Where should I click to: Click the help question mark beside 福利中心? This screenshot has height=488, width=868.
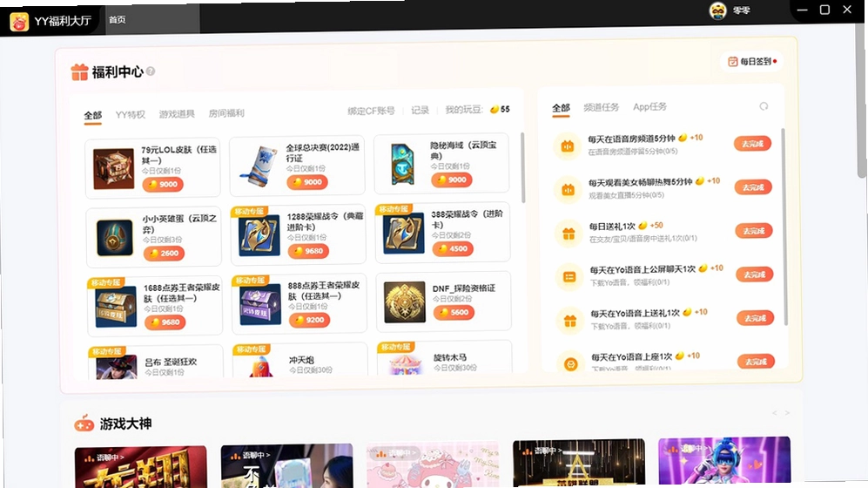(x=151, y=71)
